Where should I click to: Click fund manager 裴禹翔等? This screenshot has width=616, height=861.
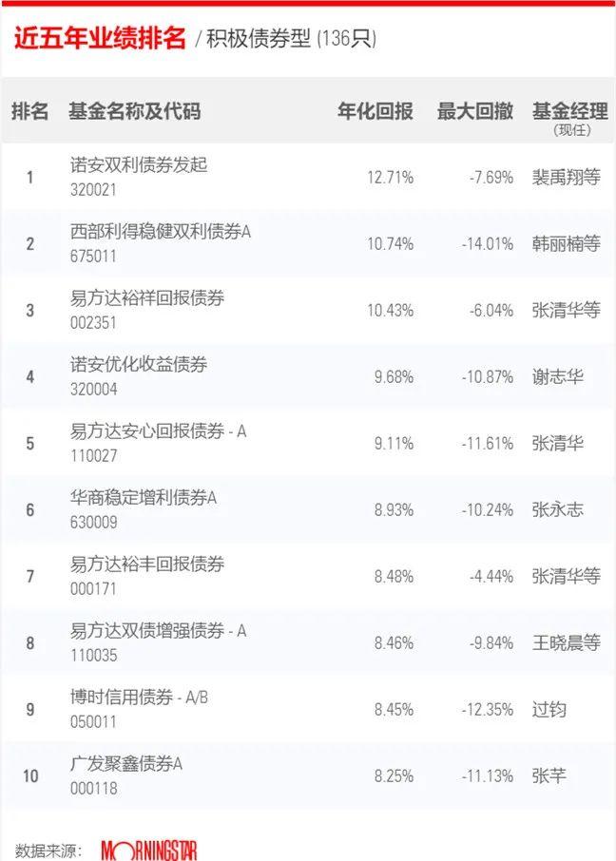(566, 177)
